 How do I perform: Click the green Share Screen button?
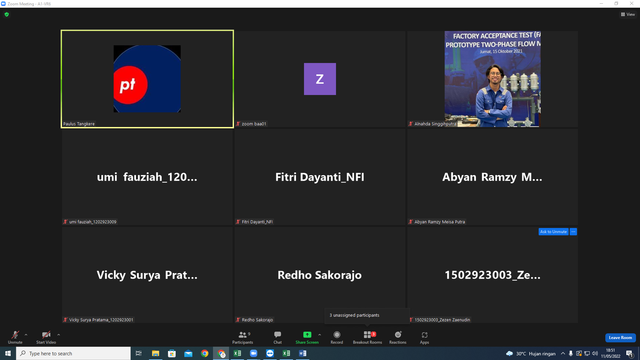coord(307,337)
